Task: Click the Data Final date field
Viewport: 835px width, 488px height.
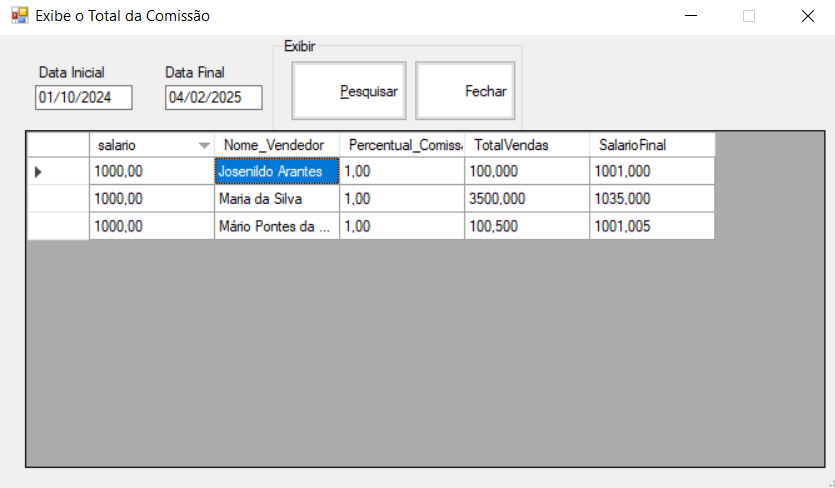Action: [213, 97]
